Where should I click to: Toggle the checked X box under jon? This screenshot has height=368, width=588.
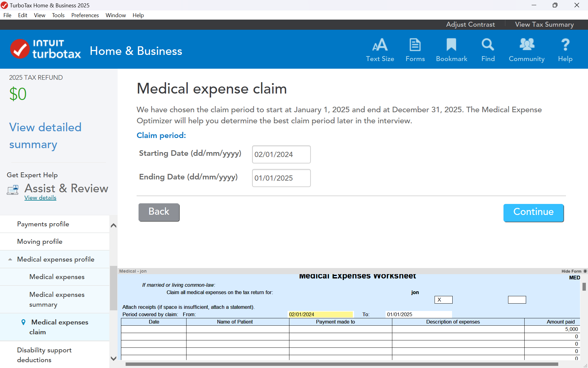click(443, 300)
